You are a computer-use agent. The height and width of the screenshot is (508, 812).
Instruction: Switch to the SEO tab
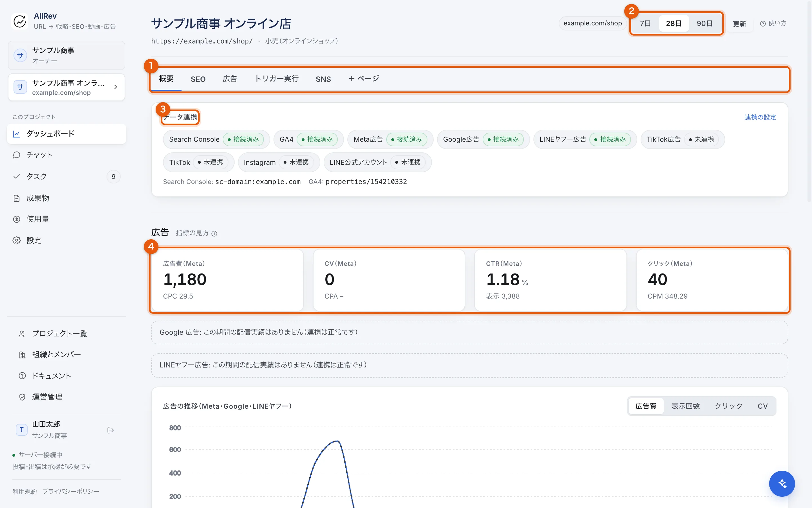pos(198,79)
